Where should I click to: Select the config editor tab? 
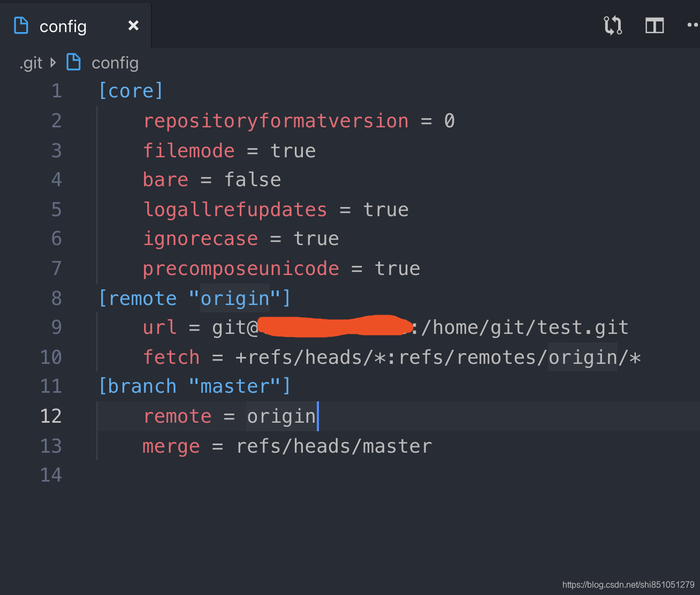click(75, 26)
